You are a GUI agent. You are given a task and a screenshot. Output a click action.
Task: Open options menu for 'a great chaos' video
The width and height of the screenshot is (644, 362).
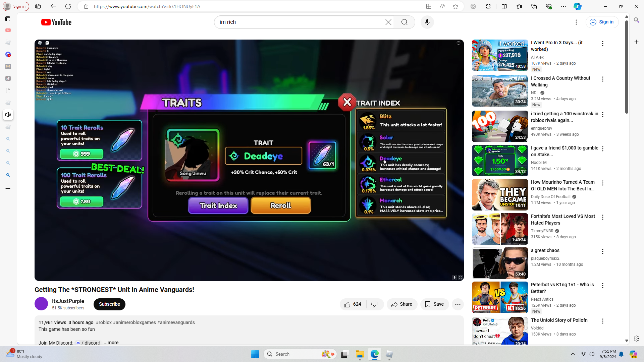click(x=602, y=251)
